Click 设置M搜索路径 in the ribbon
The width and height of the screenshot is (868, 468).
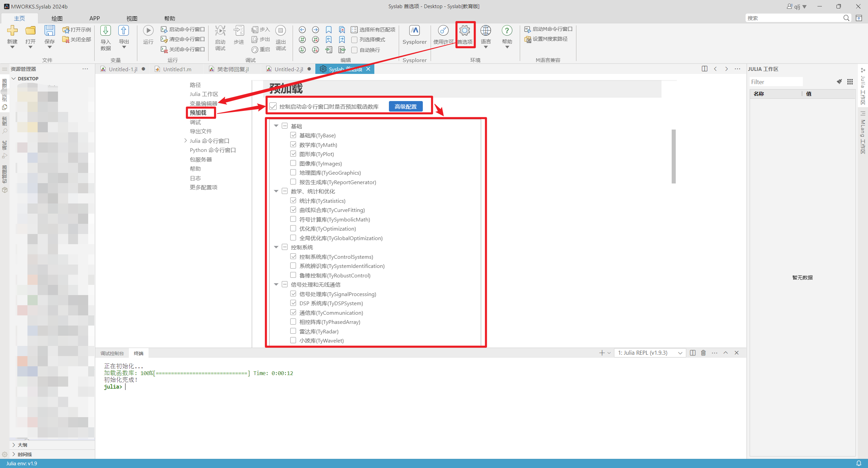pyautogui.click(x=546, y=39)
